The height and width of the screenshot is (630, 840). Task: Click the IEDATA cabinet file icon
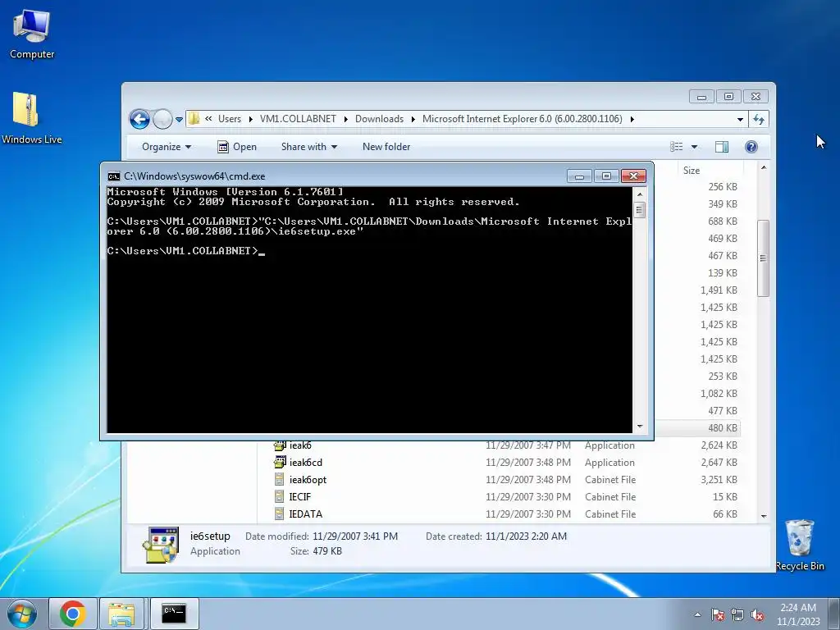(279, 514)
